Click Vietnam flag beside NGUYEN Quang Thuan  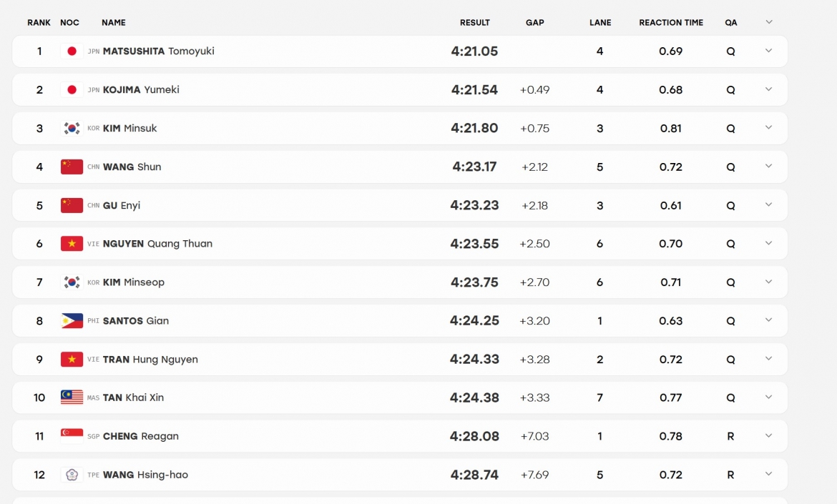pos(72,244)
